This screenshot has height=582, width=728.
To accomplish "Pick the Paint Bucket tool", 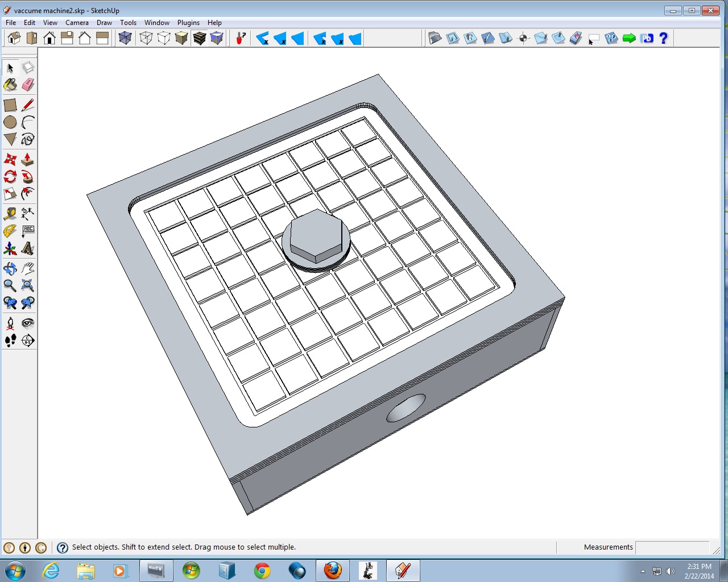I will [10, 85].
